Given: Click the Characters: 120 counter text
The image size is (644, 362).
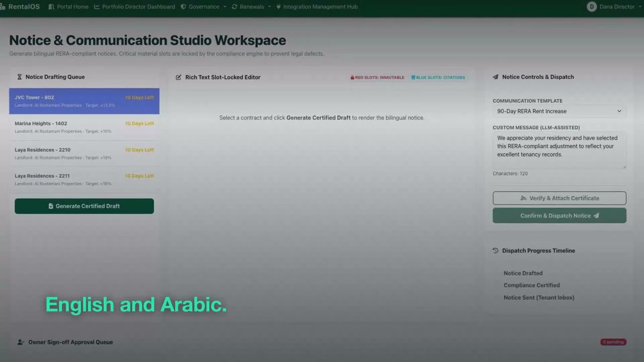Looking at the screenshot, I should coord(510,173).
